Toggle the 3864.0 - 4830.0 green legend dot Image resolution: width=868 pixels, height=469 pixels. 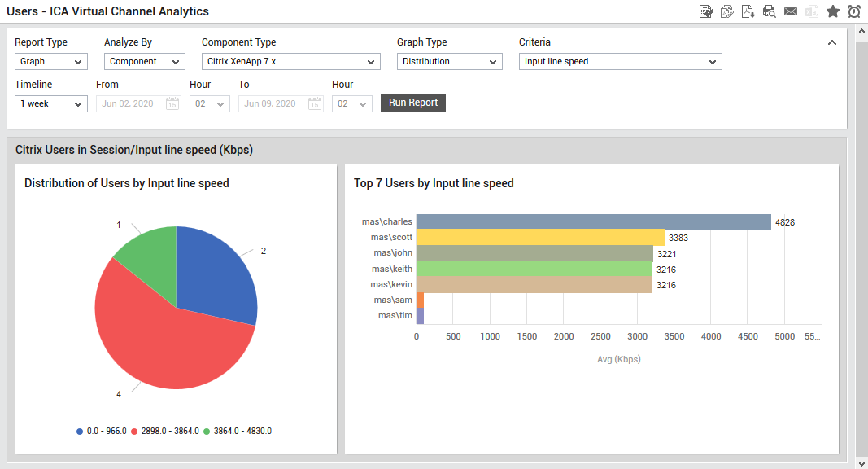(207, 432)
